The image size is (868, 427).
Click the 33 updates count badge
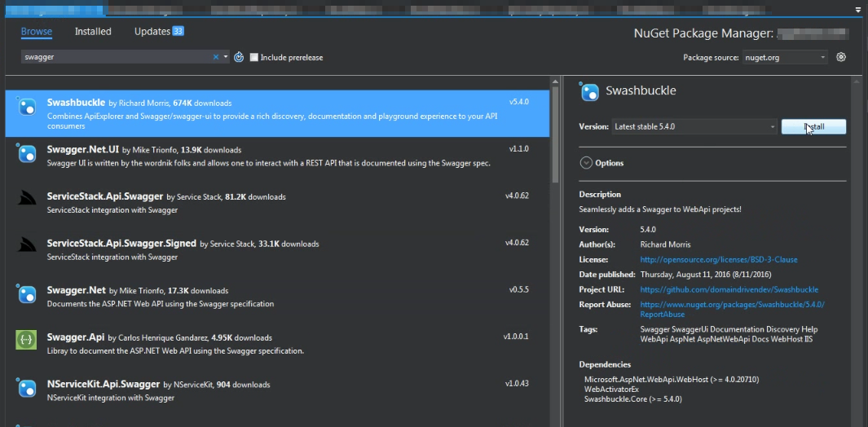[x=178, y=31]
